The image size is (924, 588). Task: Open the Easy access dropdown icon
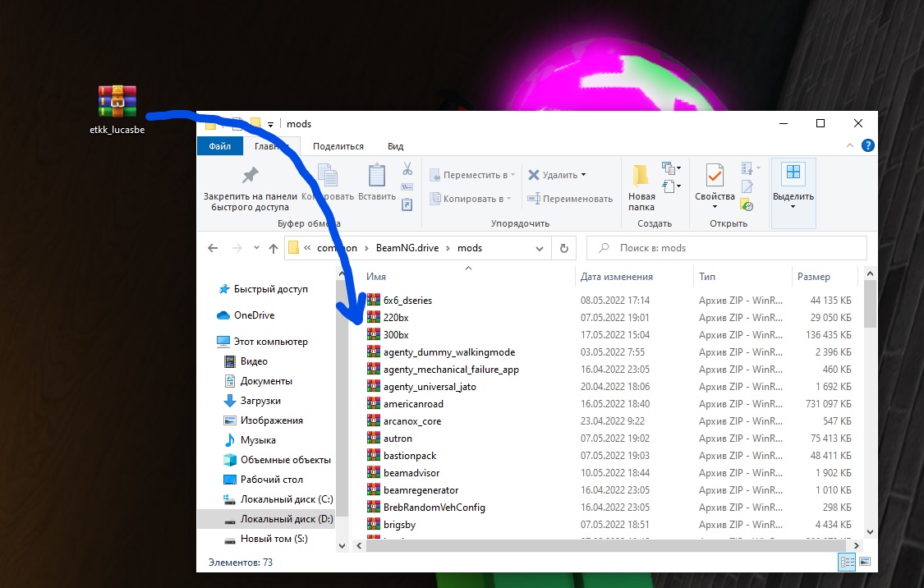pyautogui.click(x=671, y=187)
